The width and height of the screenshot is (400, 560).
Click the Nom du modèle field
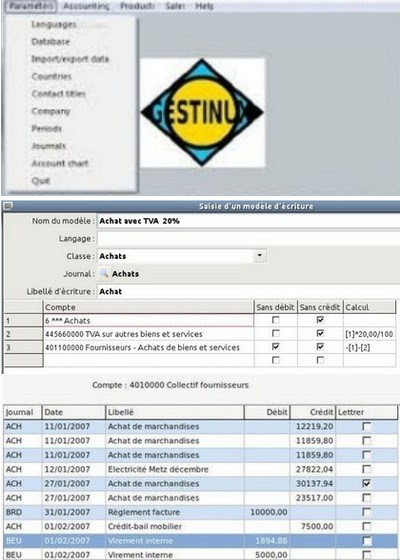(249, 221)
